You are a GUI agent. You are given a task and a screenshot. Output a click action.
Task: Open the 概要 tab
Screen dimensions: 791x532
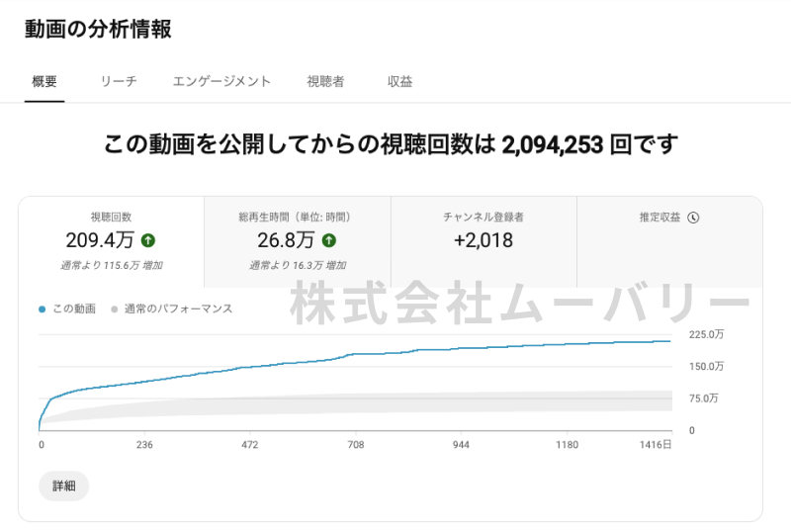tap(44, 82)
